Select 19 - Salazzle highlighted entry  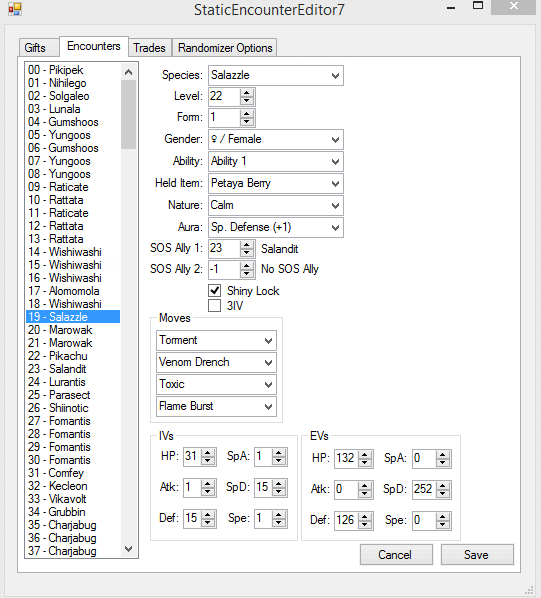point(73,317)
